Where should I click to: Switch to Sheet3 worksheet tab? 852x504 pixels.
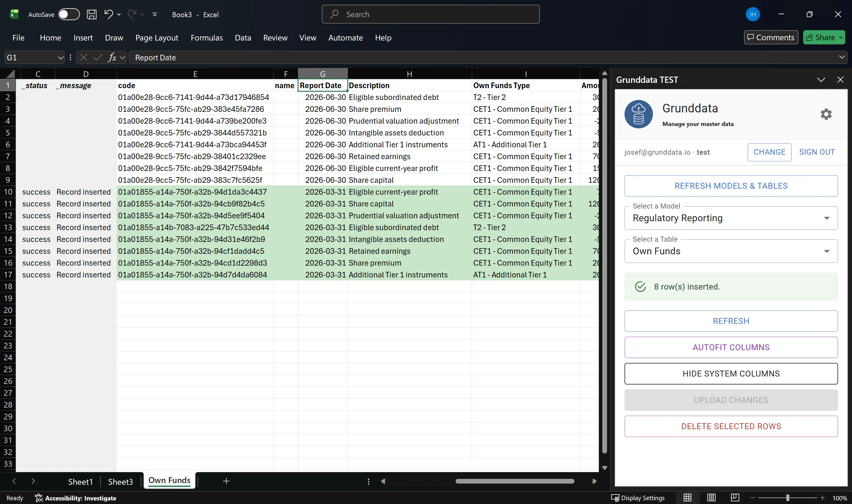coord(120,482)
